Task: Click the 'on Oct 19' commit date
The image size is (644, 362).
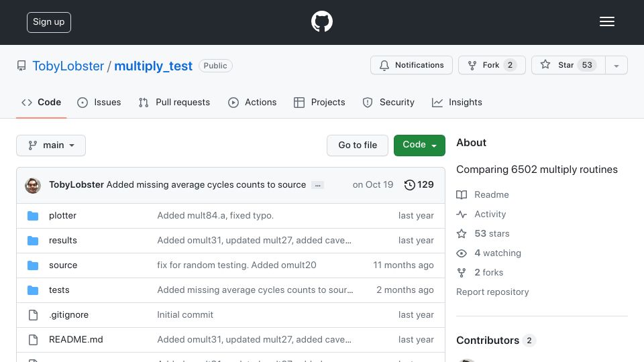Action: [x=372, y=185]
